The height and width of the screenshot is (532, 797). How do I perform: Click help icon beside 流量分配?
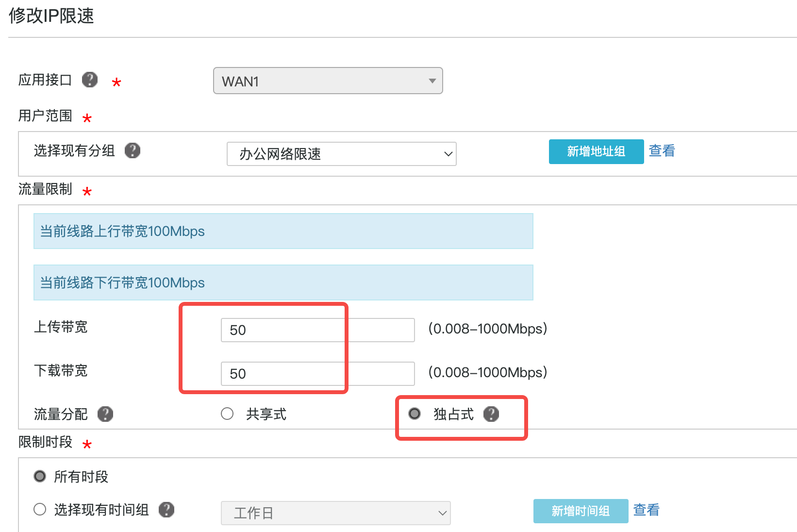[x=105, y=414]
